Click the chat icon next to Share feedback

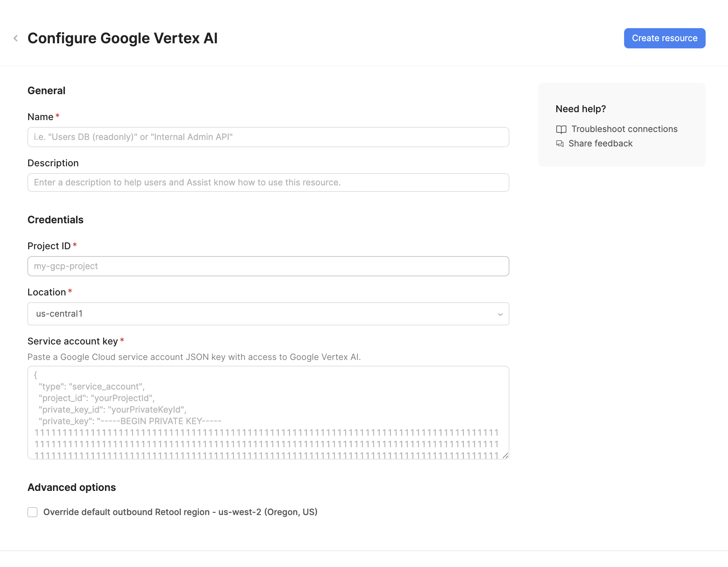coord(560,144)
